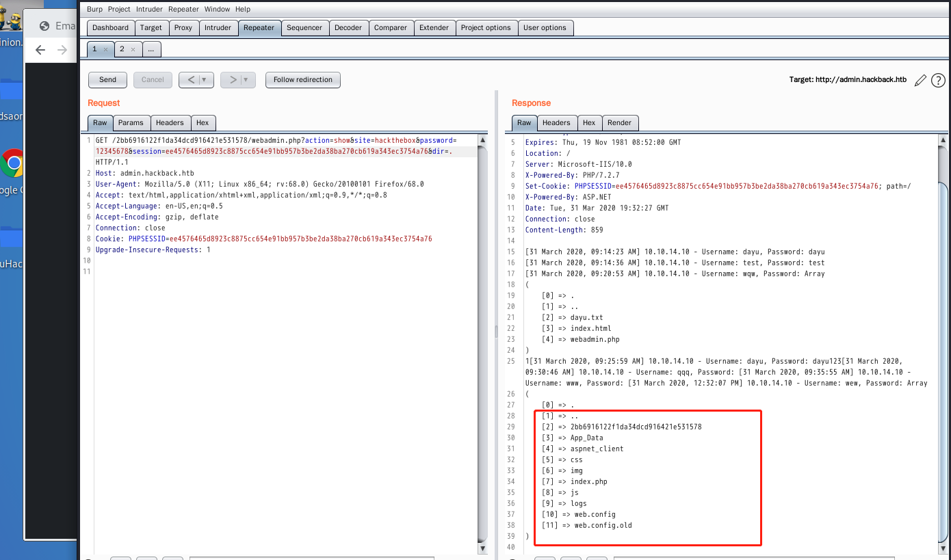This screenshot has height=560, width=951.
Task: Click the globe icon on browser tab
Action: pyautogui.click(x=44, y=26)
